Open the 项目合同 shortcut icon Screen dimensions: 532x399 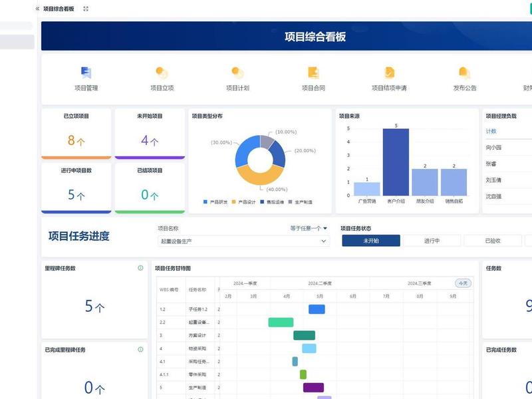tap(313, 72)
